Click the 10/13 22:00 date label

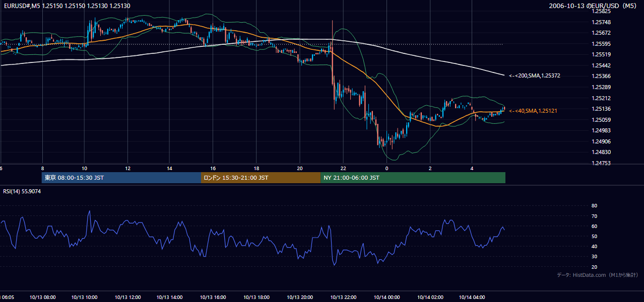click(343, 297)
